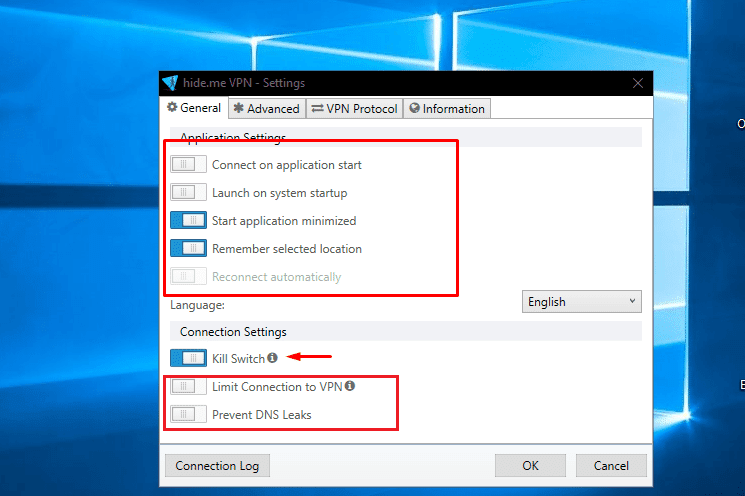Close the Settings window
Image resolution: width=745 pixels, height=496 pixels.
pos(638,83)
